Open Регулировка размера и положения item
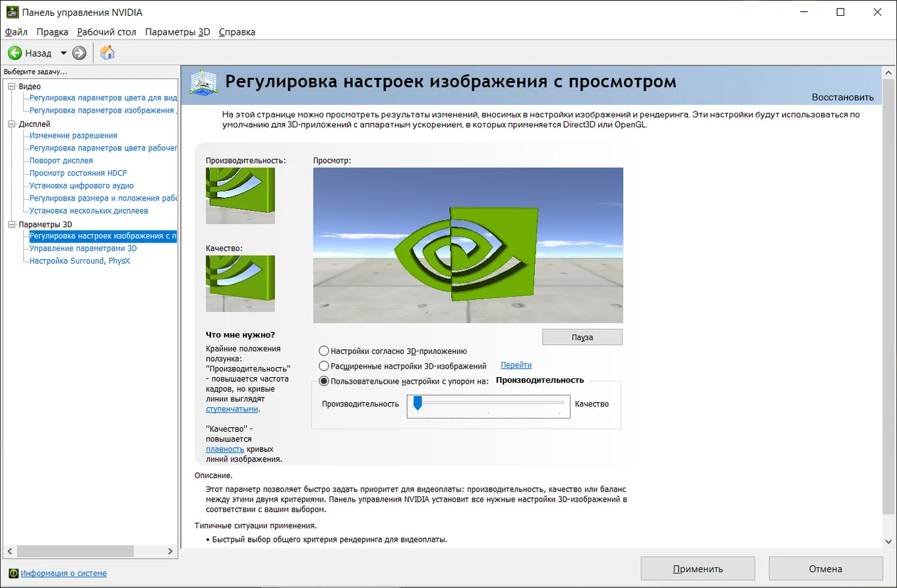Image resolution: width=897 pixels, height=588 pixels. 103,198
